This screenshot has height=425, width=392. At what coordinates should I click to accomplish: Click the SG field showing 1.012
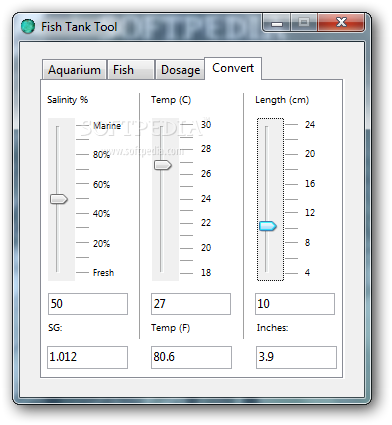(87, 357)
